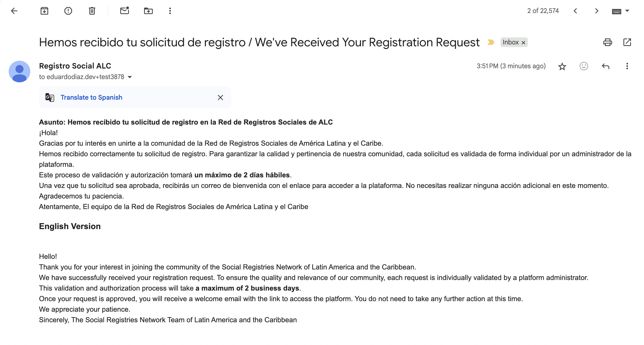Star the Registro Social ALC message
The height and width of the screenshot is (345, 644).
pos(562,66)
